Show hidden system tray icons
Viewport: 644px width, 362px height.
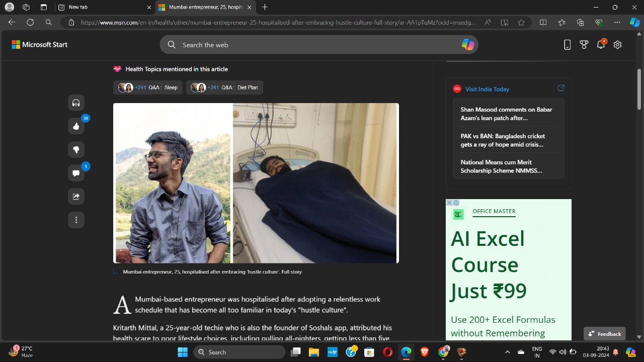[x=507, y=352]
